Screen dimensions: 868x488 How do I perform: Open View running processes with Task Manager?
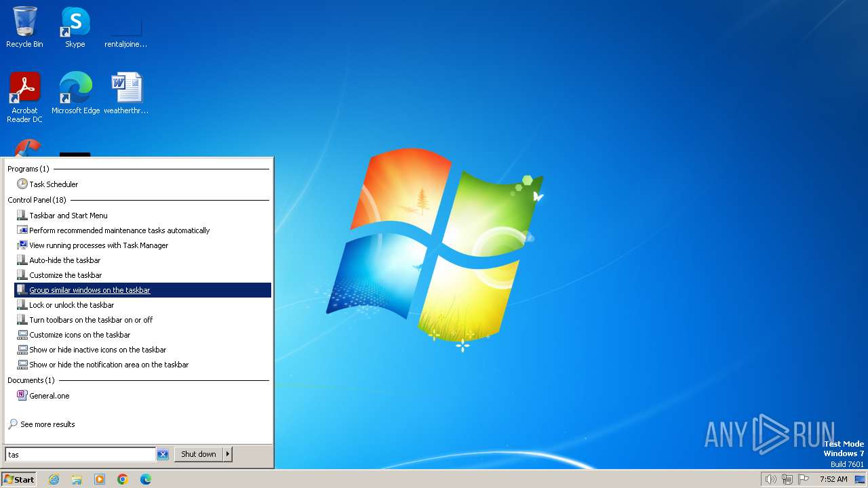[143, 245]
